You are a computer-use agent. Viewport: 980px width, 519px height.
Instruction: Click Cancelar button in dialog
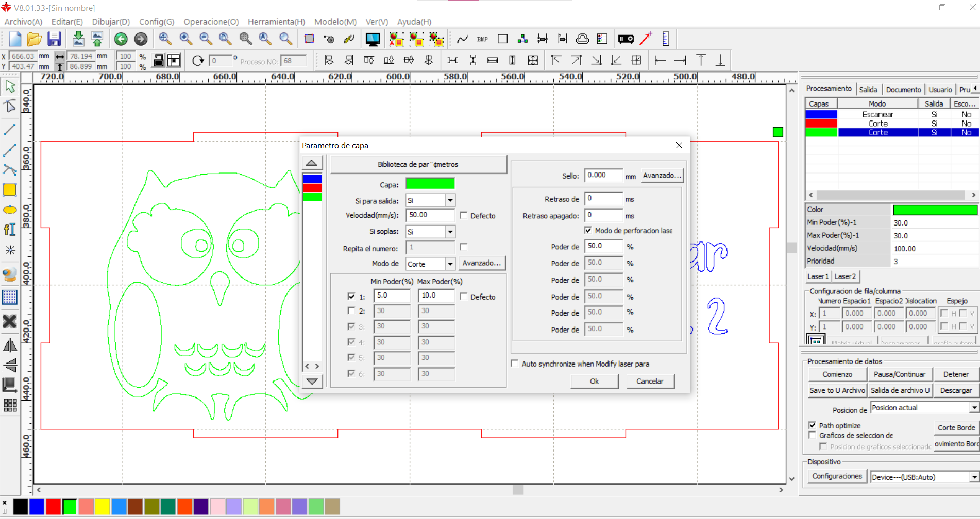650,382
